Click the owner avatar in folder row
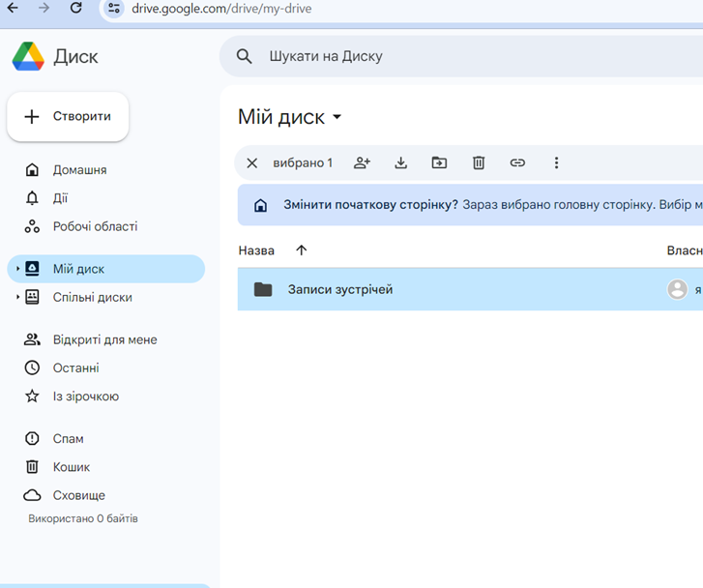Screen dimensions: 703x588 click(x=677, y=289)
